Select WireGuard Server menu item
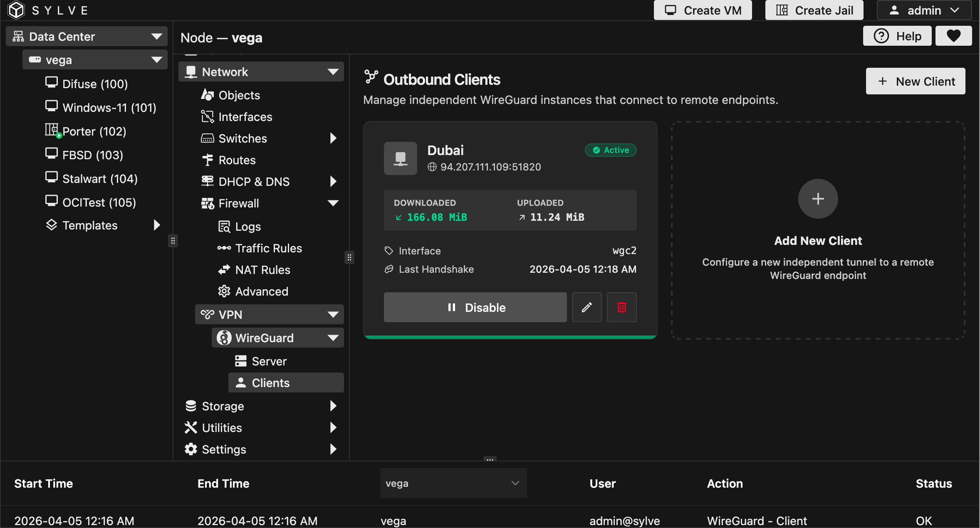 coord(269,361)
